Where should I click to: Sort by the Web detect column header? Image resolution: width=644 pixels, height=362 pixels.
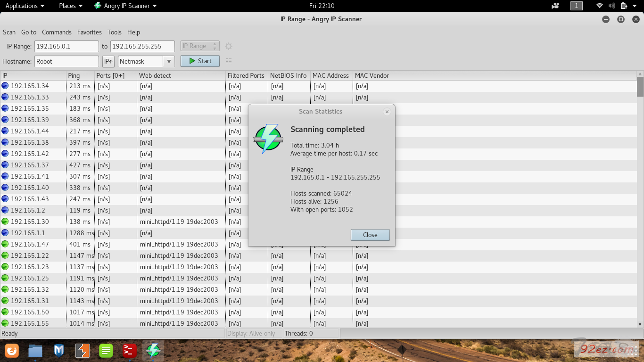click(182, 75)
